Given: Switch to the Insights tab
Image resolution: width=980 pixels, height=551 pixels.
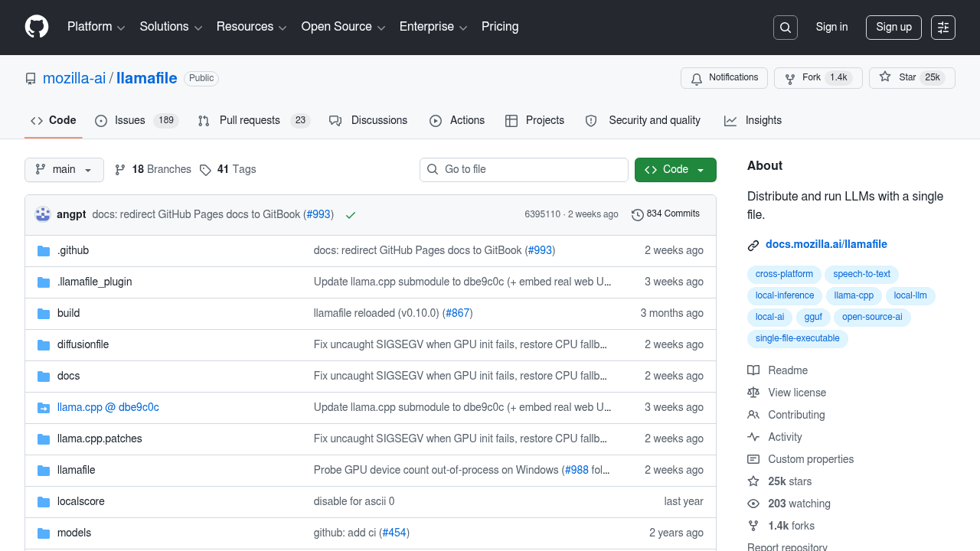Looking at the screenshot, I should click(x=753, y=120).
